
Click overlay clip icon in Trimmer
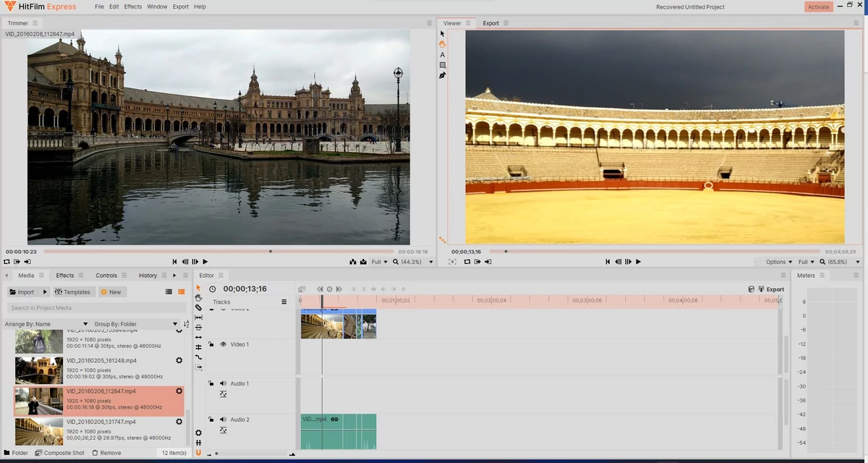coord(362,262)
